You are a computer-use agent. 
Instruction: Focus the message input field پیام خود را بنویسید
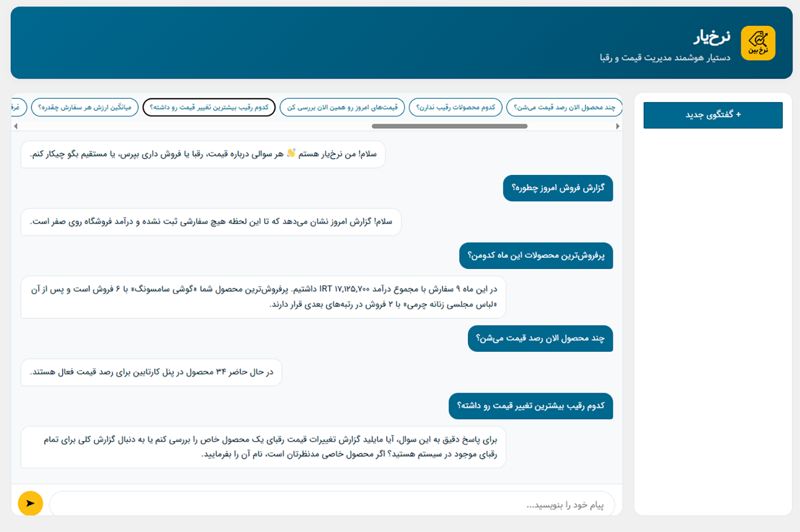[x=332, y=504]
